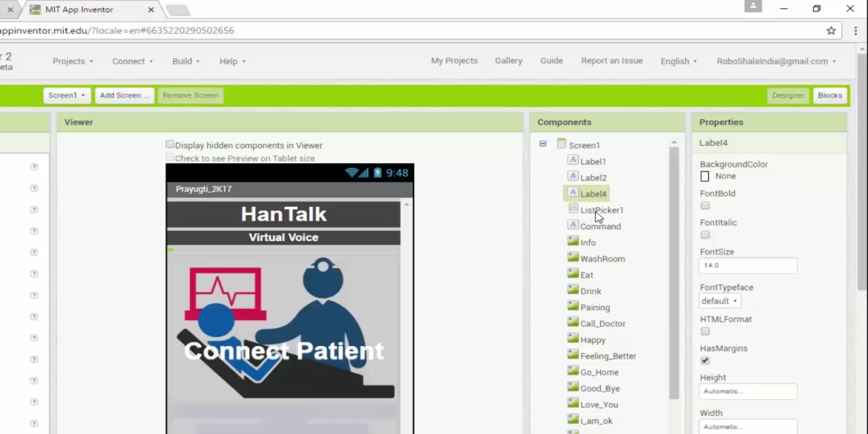Open the Projects menu
The width and height of the screenshot is (868, 434).
[x=69, y=61]
